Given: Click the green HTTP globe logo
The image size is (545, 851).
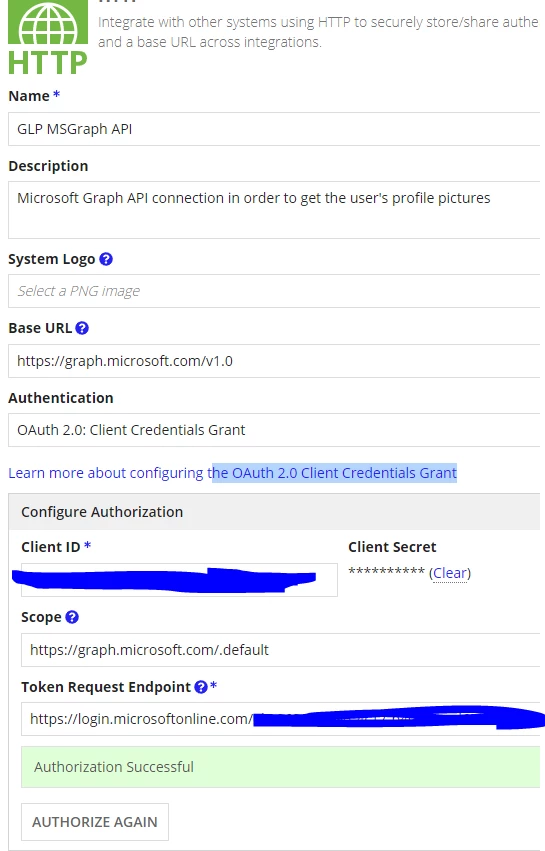Looking at the screenshot, I should 48,36.
